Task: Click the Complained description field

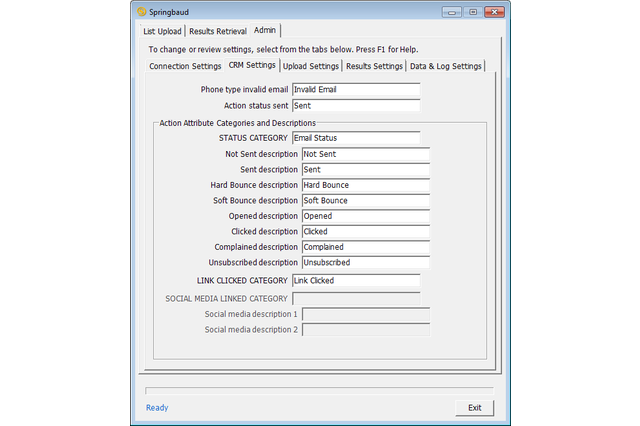Action: pyautogui.click(x=365, y=247)
